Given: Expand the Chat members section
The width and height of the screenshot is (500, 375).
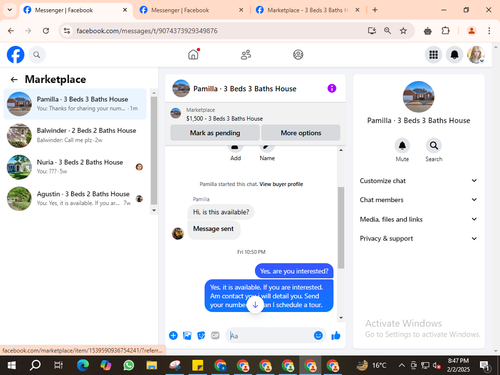Looking at the screenshot, I should [x=418, y=200].
